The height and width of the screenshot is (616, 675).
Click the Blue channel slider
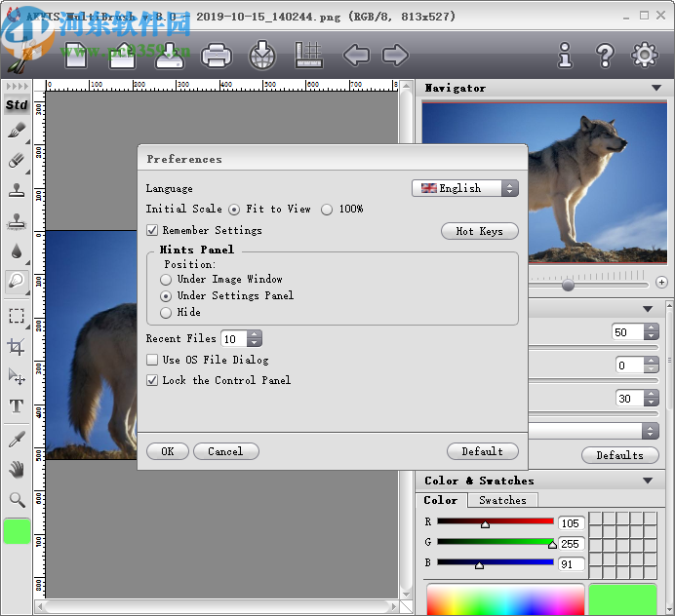[x=496, y=561]
